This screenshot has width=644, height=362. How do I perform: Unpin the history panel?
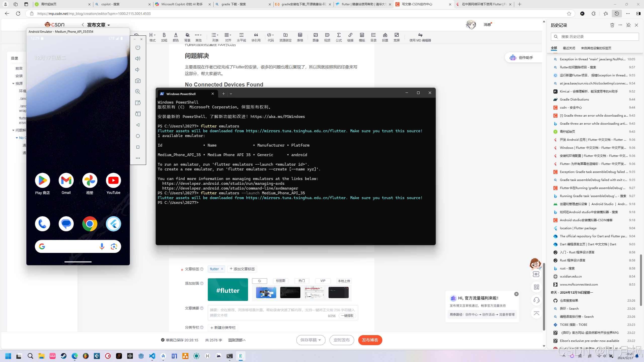pos(628,25)
